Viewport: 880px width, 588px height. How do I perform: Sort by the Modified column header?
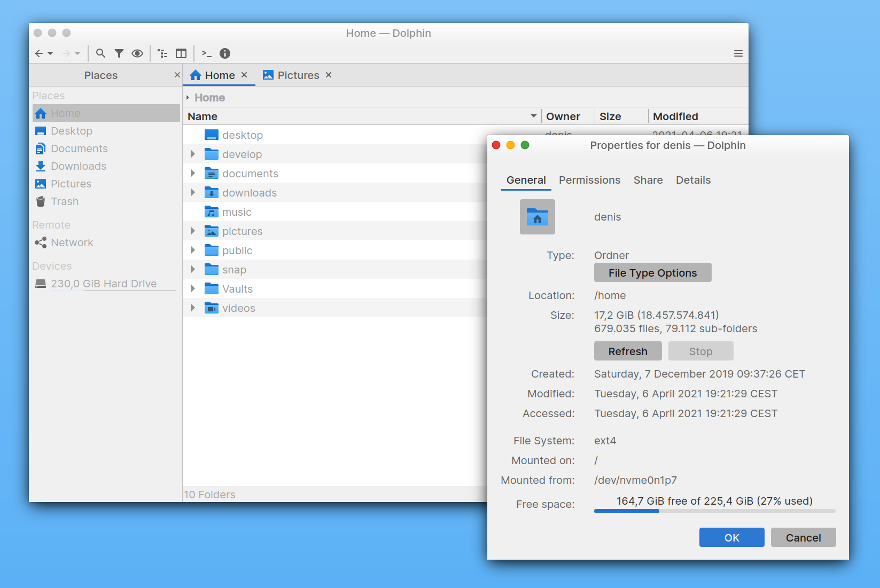(698, 116)
